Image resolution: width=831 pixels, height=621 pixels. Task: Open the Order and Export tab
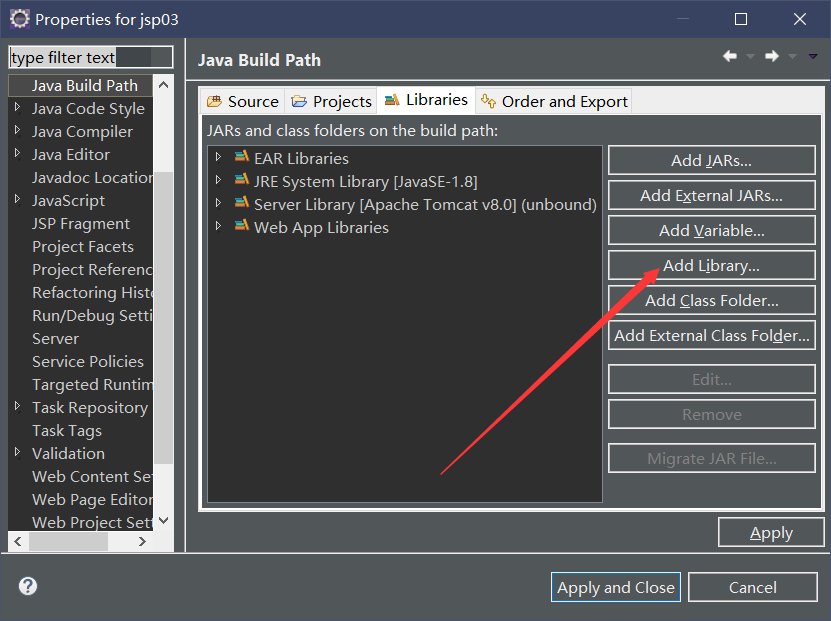pyautogui.click(x=554, y=101)
